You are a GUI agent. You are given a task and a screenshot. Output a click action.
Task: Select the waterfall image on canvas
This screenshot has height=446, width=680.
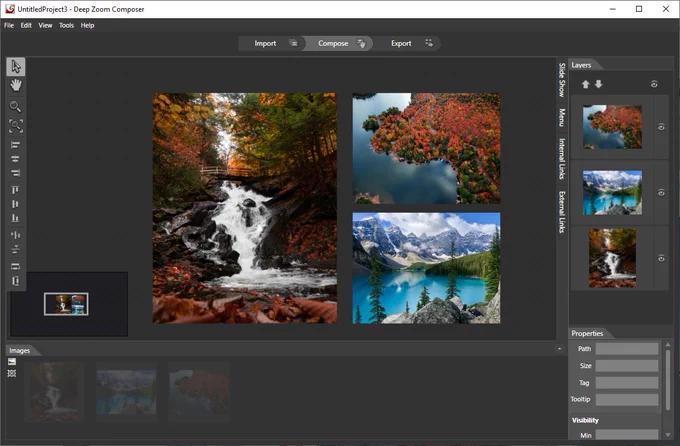pyautogui.click(x=245, y=208)
